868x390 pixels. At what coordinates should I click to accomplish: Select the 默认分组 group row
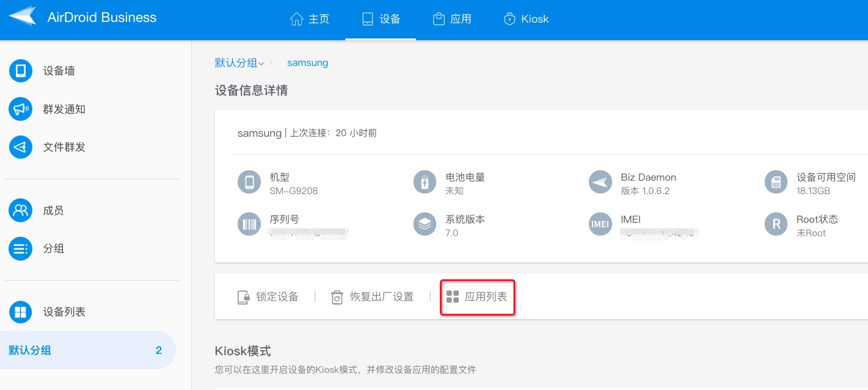[x=88, y=350]
